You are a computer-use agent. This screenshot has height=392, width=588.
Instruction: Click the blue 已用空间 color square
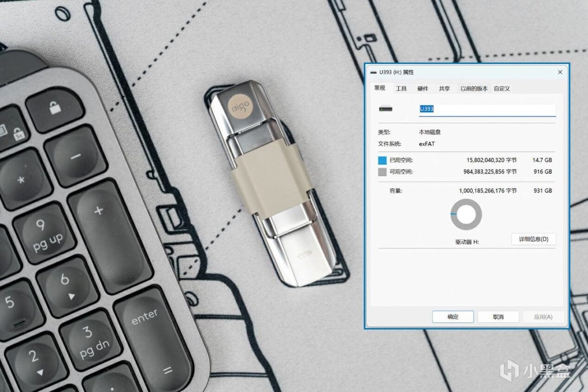click(x=382, y=160)
